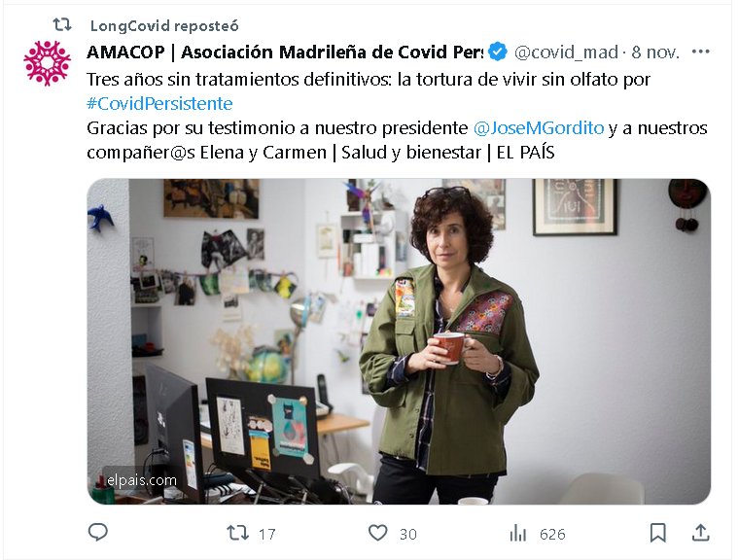This screenshot has width=739, height=560.
Task: Repost the tweet using the retweet icon
Action: pyautogui.click(x=237, y=533)
